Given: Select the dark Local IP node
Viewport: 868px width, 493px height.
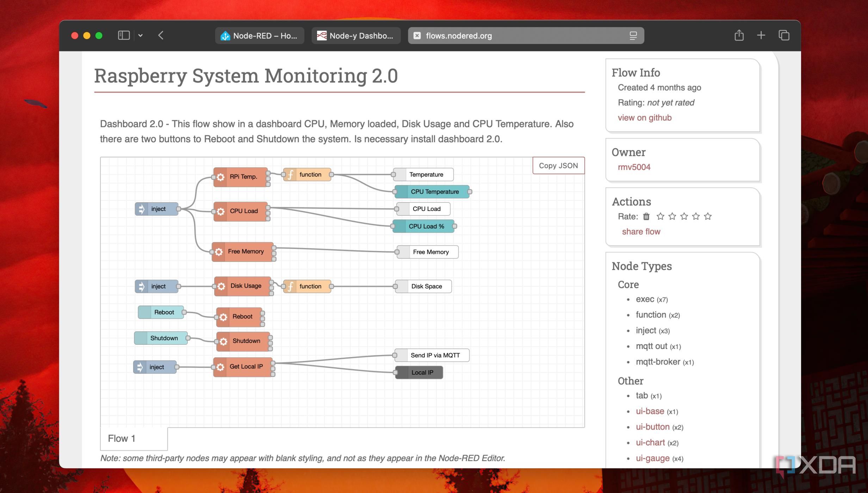Looking at the screenshot, I should 419,373.
